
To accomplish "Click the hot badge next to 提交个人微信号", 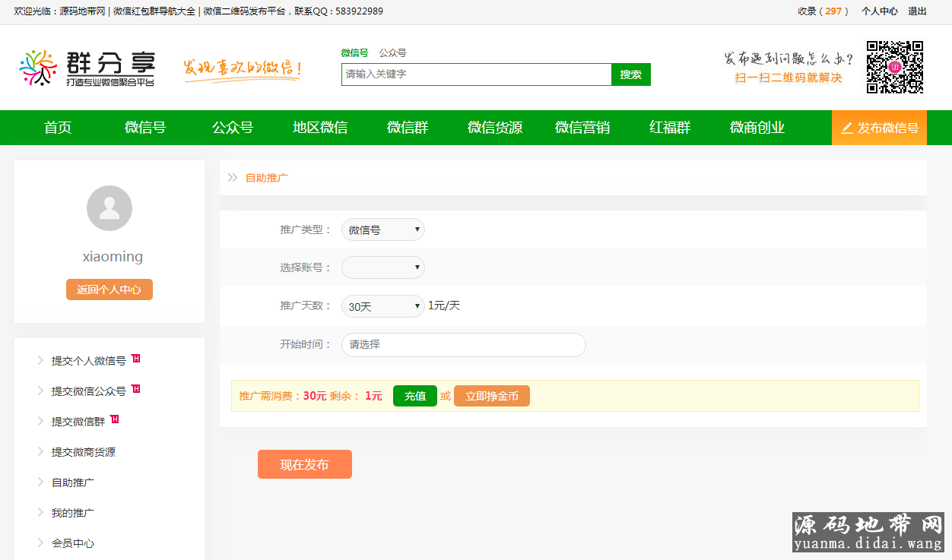I will coord(136,358).
